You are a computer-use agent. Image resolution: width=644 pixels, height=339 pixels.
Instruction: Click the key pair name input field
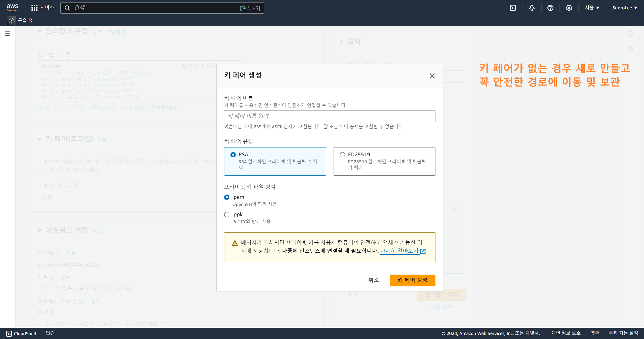[x=330, y=116]
